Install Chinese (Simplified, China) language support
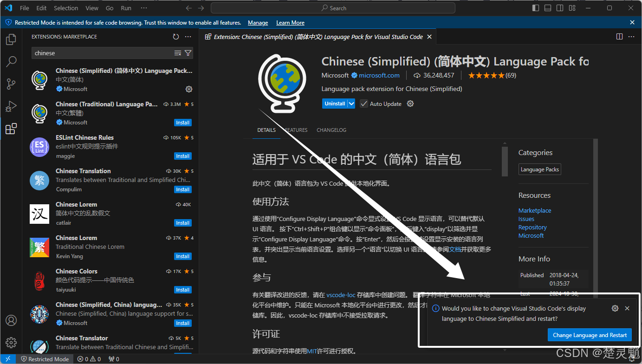This screenshot has width=642, height=364. click(183, 323)
